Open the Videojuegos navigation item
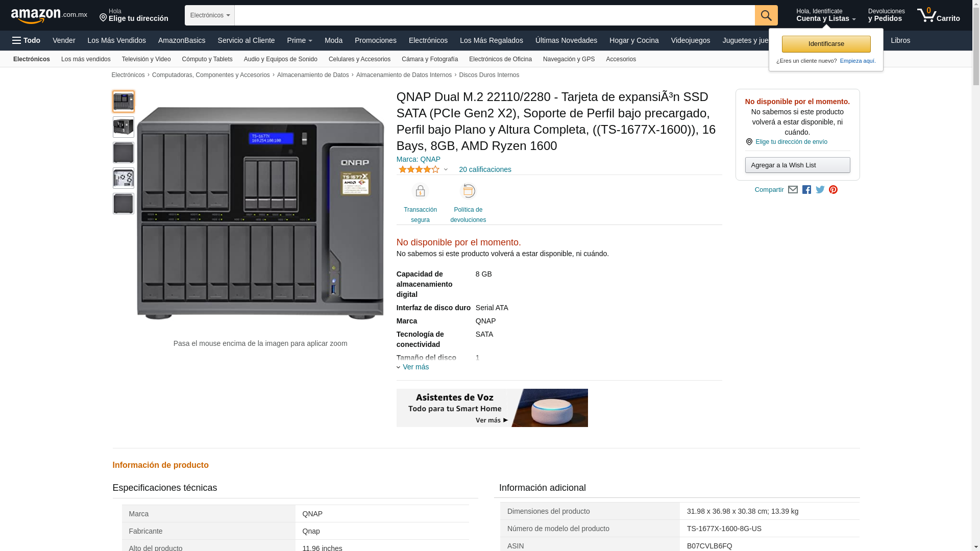Screen dimensions: 980x551 click(690, 40)
